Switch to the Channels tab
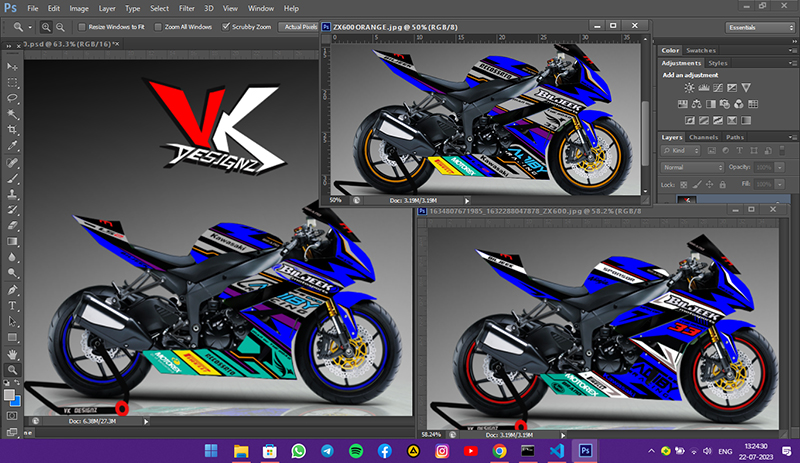This screenshot has height=463, width=800. tap(703, 137)
